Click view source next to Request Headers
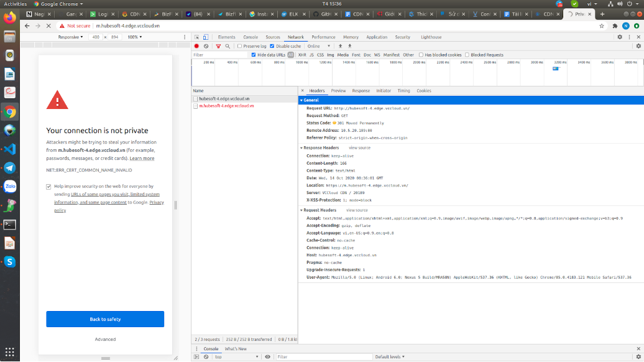This screenshot has width=644, height=362. [x=357, y=210]
